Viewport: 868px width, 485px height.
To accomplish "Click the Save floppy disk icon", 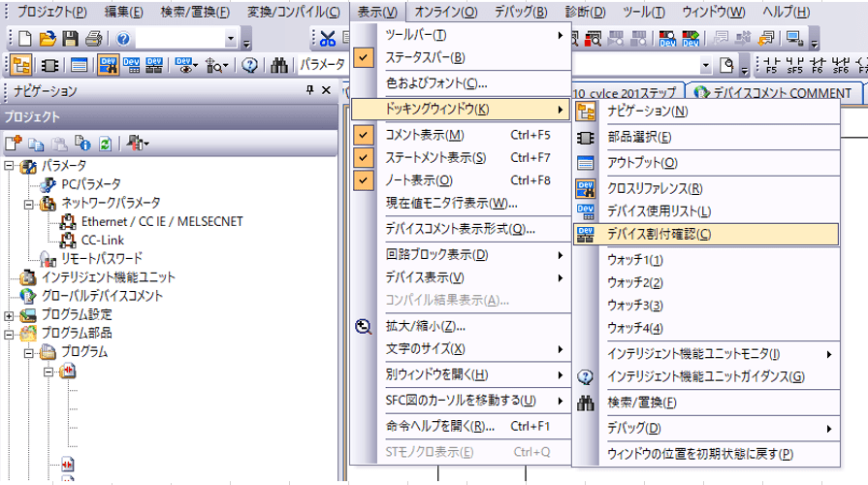I will [x=70, y=38].
